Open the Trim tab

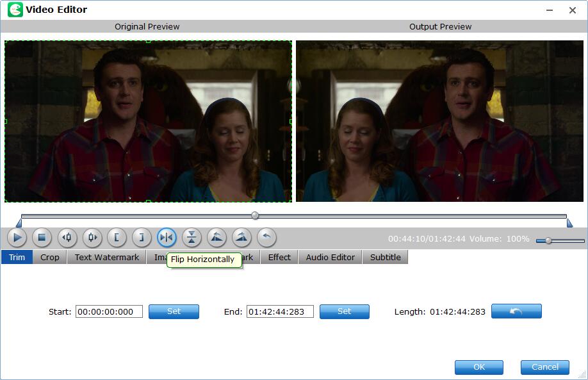(x=17, y=258)
